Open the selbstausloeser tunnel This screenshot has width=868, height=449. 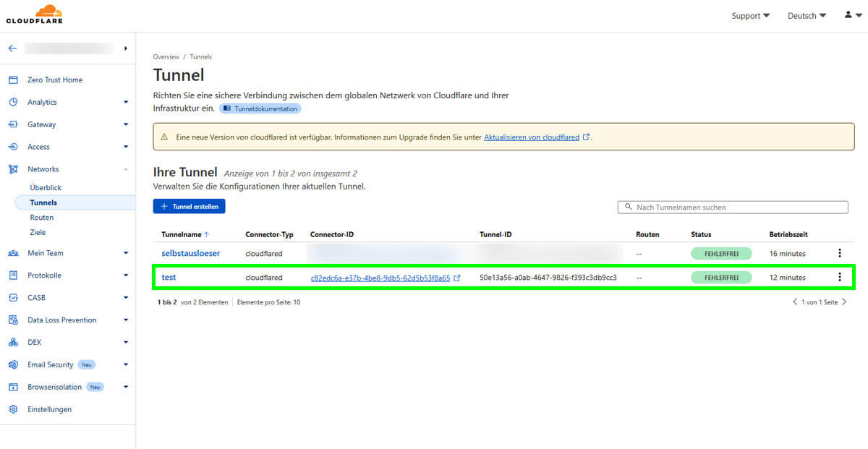pyautogui.click(x=191, y=253)
